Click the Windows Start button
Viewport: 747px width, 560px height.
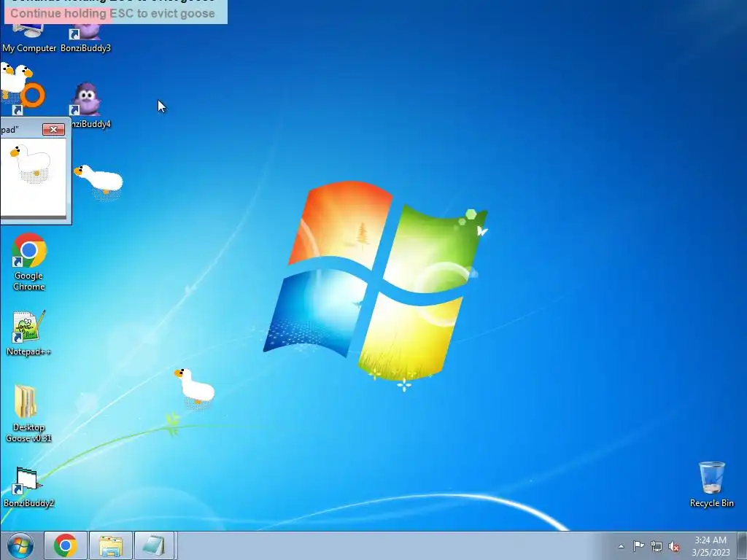[20, 545]
